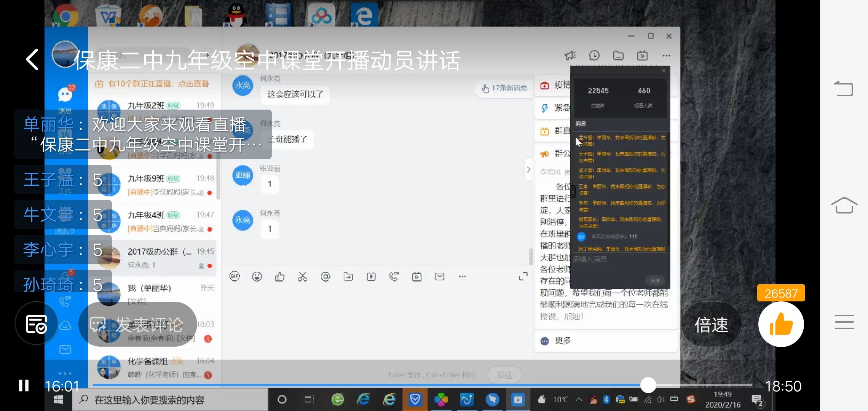Click the orange thumbs-up like button
The image size is (868, 411).
[781, 324]
